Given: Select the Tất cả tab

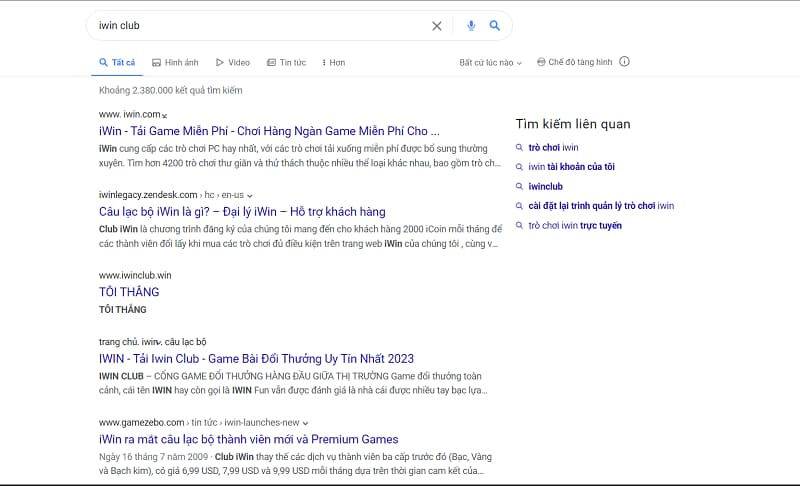Looking at the screenshot, I should tap(117, 62).
